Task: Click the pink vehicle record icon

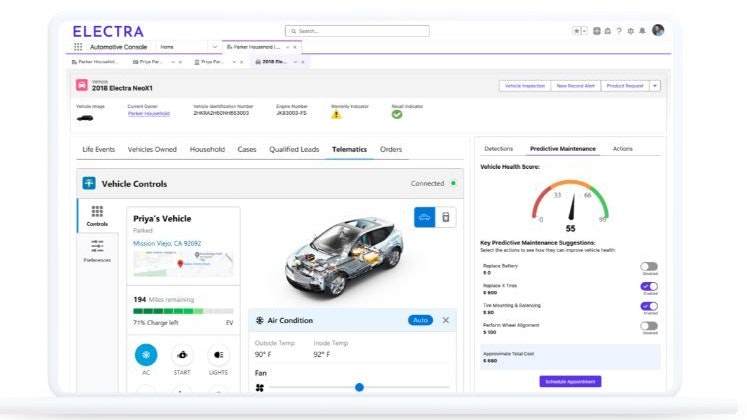Action: [82, 85]
